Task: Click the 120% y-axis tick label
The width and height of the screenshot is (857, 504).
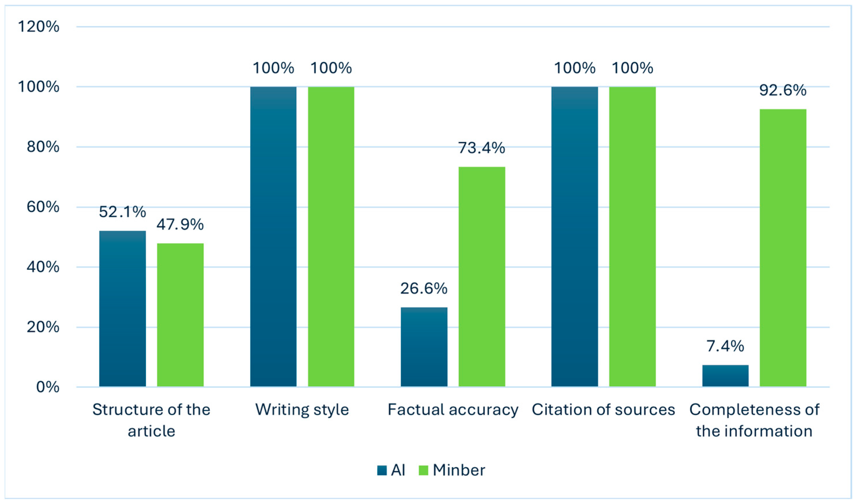Action: point(39,27)
